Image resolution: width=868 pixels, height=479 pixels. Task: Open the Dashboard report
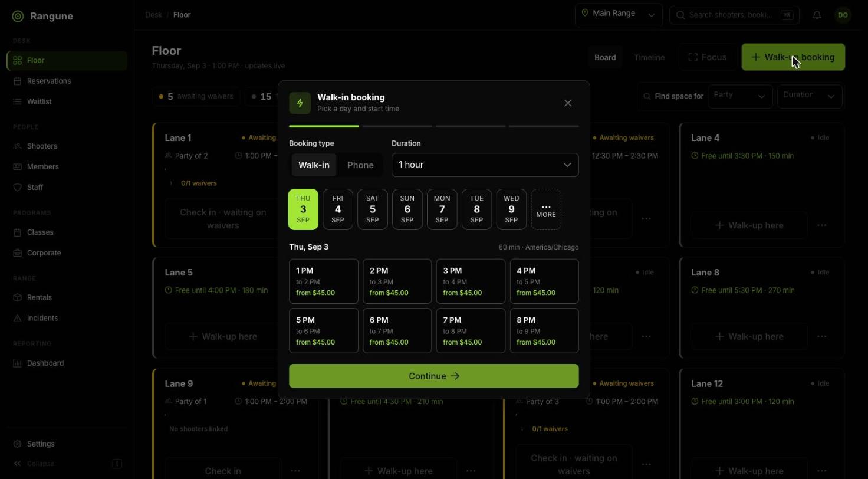[67, 363]
